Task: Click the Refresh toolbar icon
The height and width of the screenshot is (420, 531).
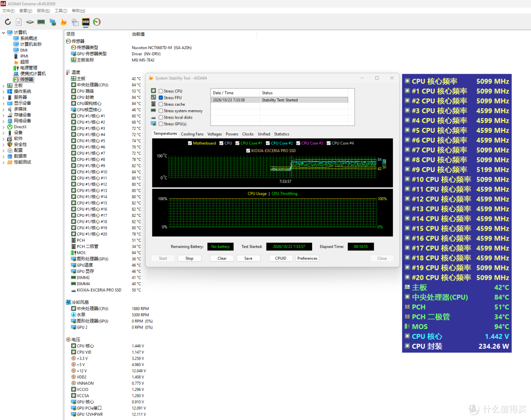Action: (7, 22)
